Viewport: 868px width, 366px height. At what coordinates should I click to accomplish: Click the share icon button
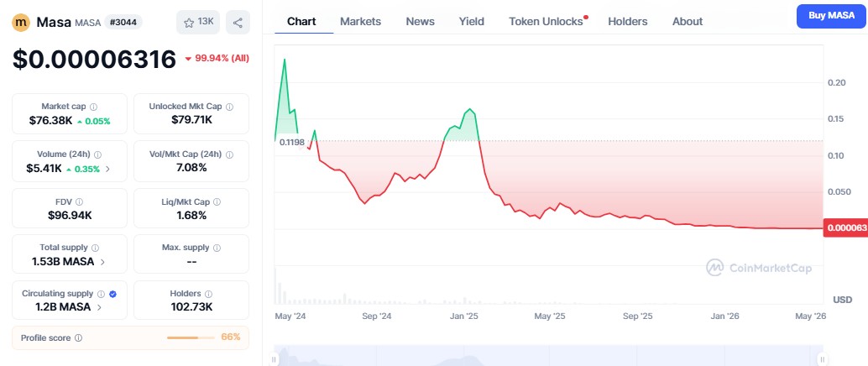[238, 22]
